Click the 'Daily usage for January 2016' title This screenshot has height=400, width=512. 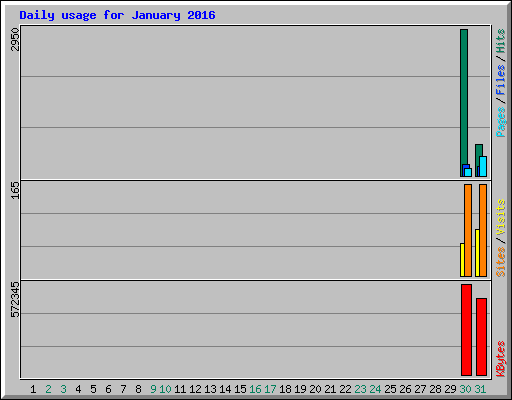[x=117, y=15]
